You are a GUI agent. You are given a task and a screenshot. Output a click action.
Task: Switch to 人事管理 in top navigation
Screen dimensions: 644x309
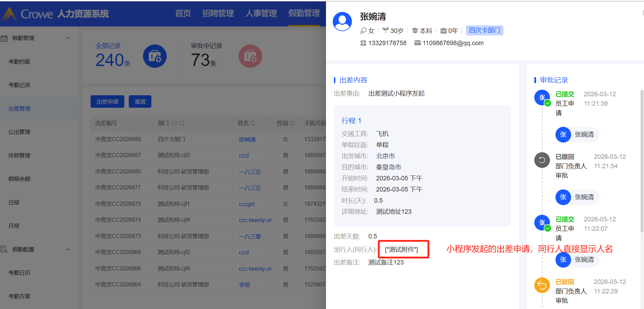point(261,14)
